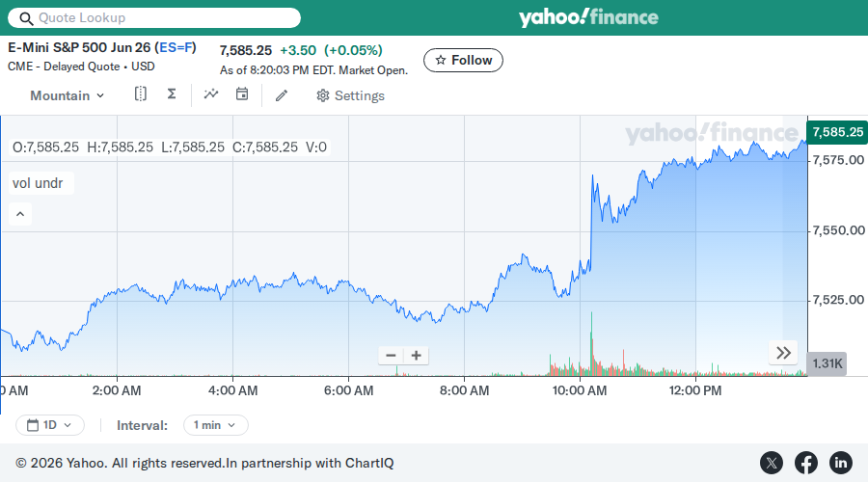Open the indicators sigma icon
The image size is (868, 482).
(172, 94)
